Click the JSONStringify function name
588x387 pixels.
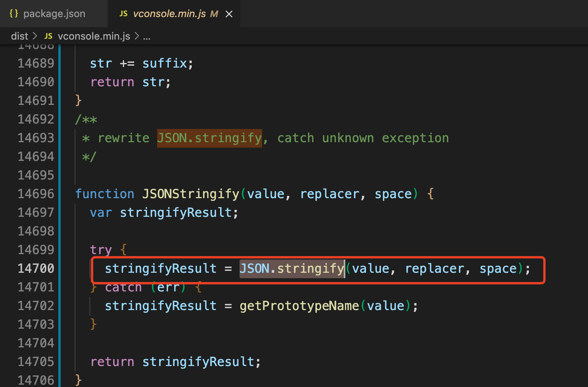coord(191,194)
